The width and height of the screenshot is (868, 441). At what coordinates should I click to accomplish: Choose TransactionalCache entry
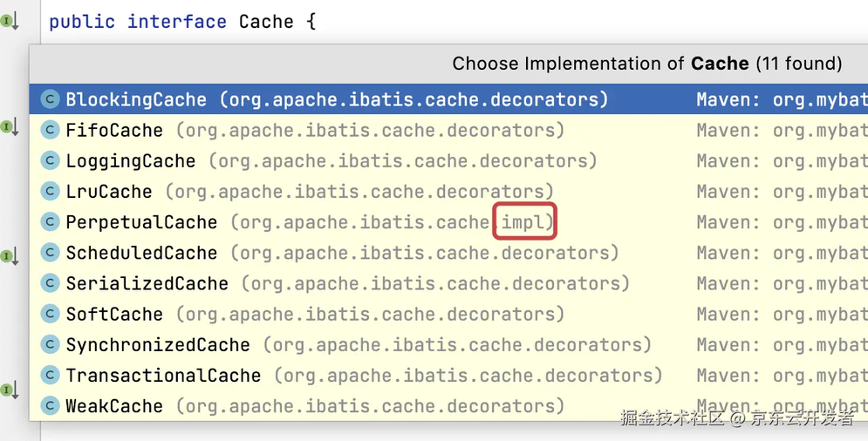(x=448, y=375)
